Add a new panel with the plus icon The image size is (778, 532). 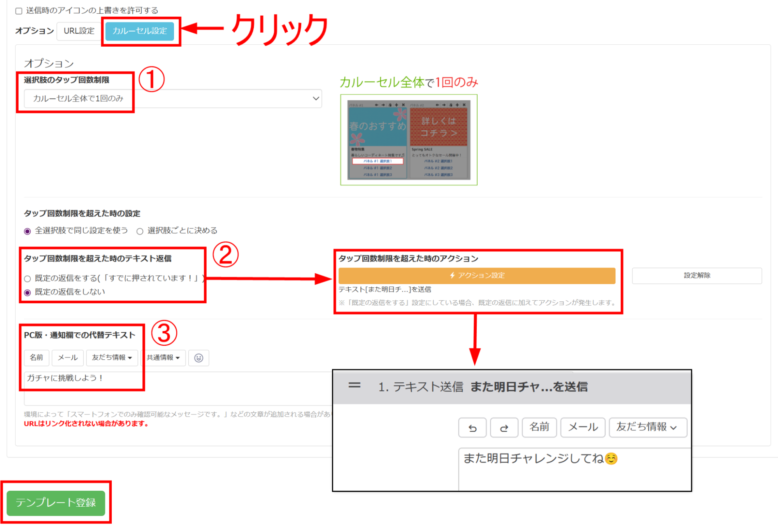pyautogui.click(x=397, y=105)
